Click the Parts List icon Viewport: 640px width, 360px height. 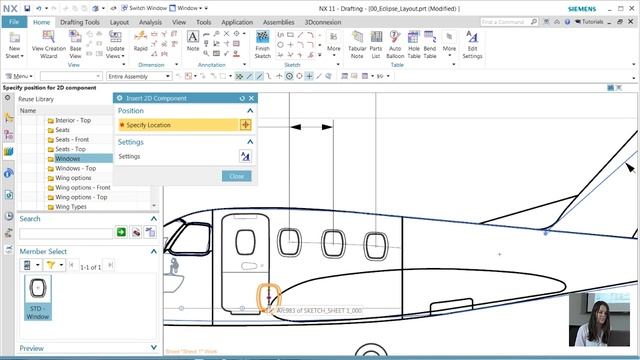point(376,38)
